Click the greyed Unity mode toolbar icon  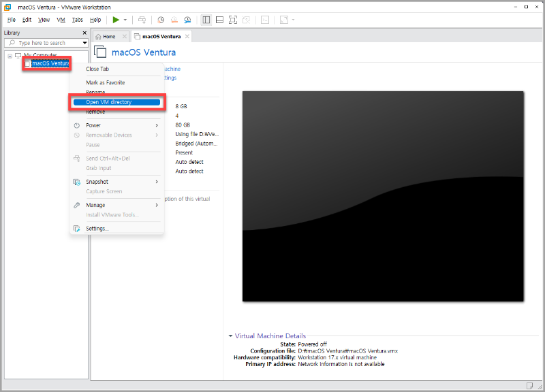[x=246, y=20]
